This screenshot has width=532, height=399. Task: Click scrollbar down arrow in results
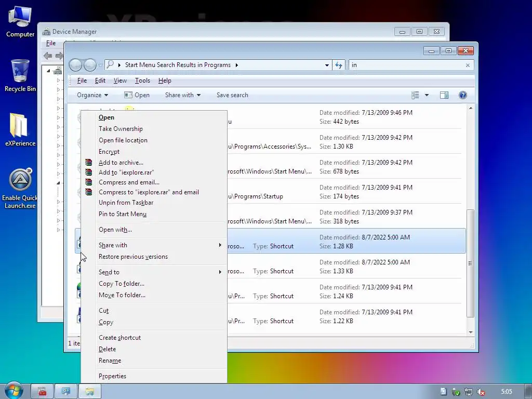point(471,332)
